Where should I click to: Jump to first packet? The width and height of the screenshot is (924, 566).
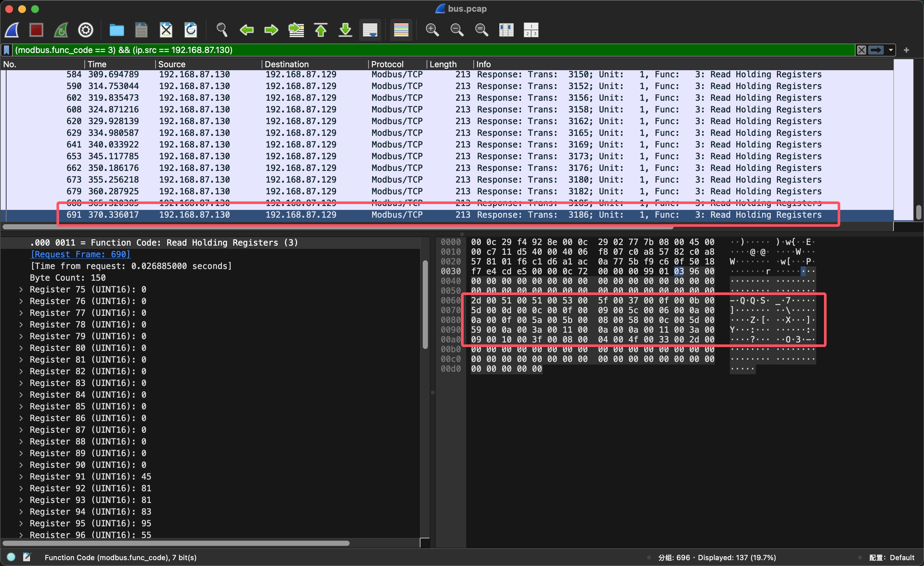[321, 30]
